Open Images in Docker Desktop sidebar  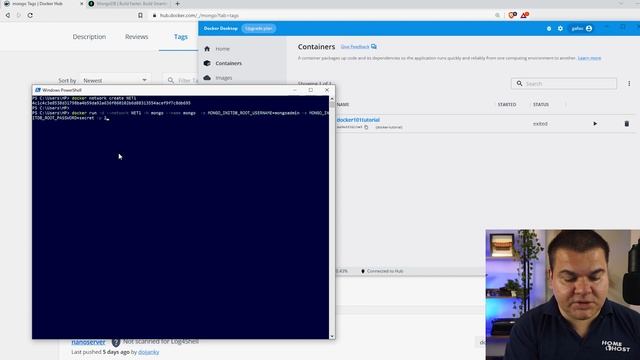(x=224, y=78)
